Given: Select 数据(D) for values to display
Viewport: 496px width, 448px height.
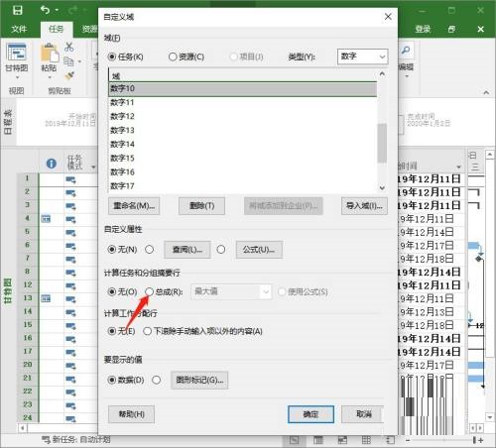Looking at the screenshot, I should pos(112,380).
